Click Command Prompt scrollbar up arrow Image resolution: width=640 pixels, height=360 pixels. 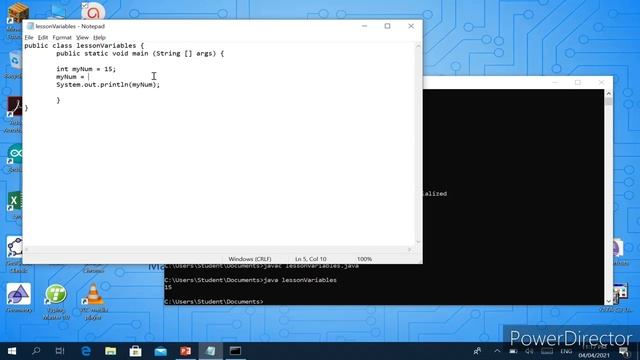coord(609,93)
